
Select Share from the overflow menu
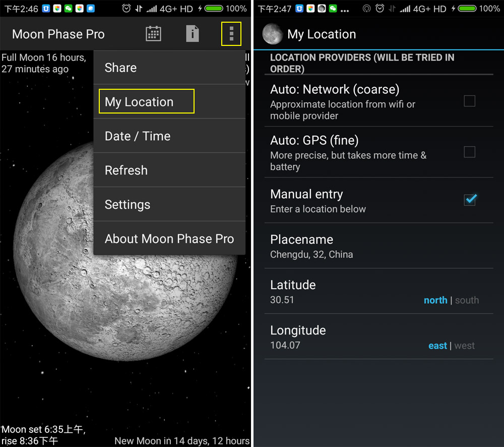point(169,68)
